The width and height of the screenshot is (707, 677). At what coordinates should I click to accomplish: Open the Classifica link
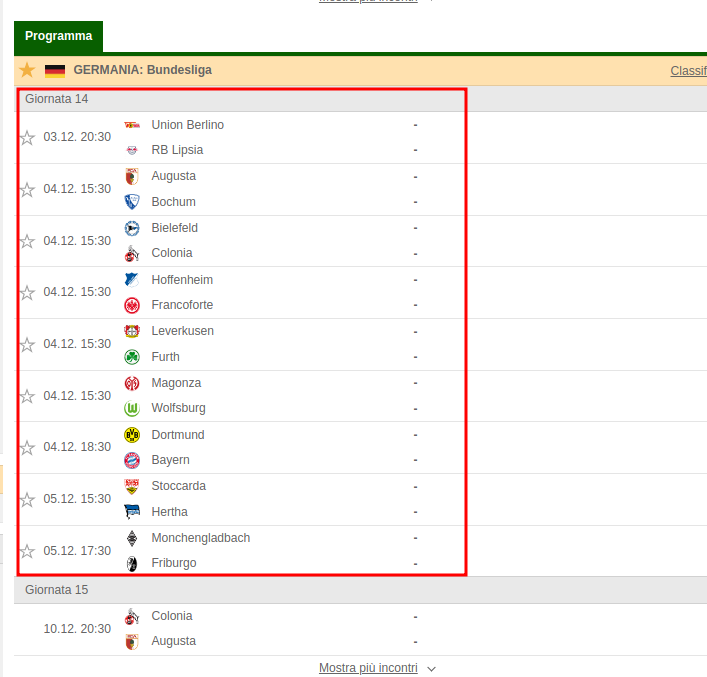[x=689, y=71]
